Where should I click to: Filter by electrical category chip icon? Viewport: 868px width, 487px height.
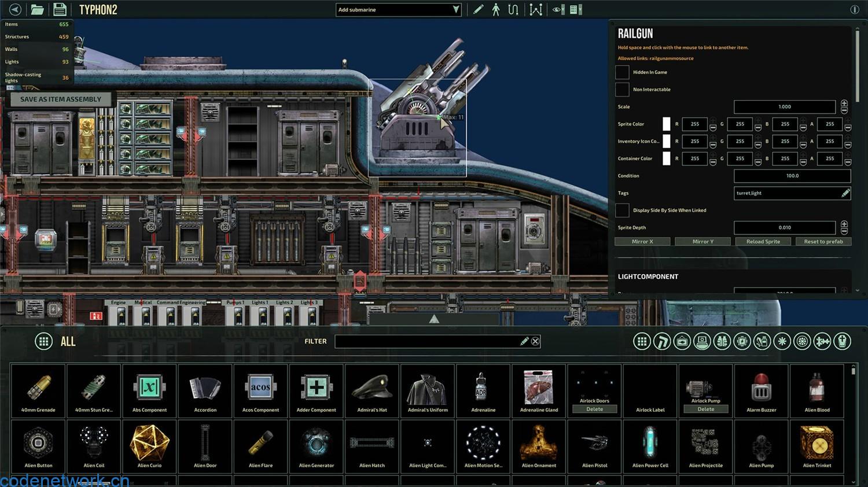coord(742,341)
